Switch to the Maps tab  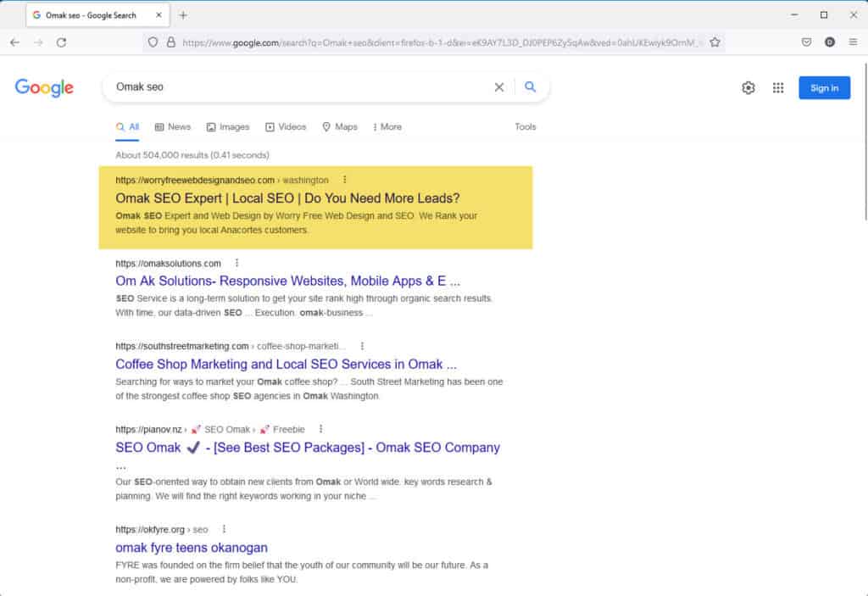click(x=340, y=127)
